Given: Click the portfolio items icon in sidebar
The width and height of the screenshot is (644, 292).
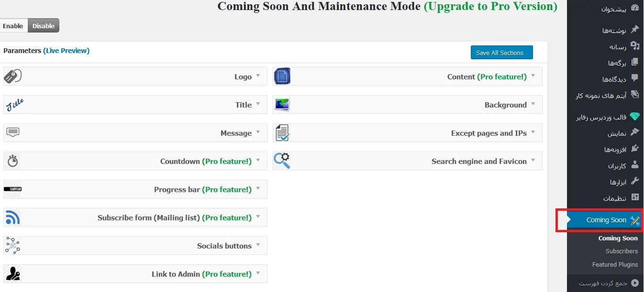Looking at the screenshot, I should tap(635, 95).
